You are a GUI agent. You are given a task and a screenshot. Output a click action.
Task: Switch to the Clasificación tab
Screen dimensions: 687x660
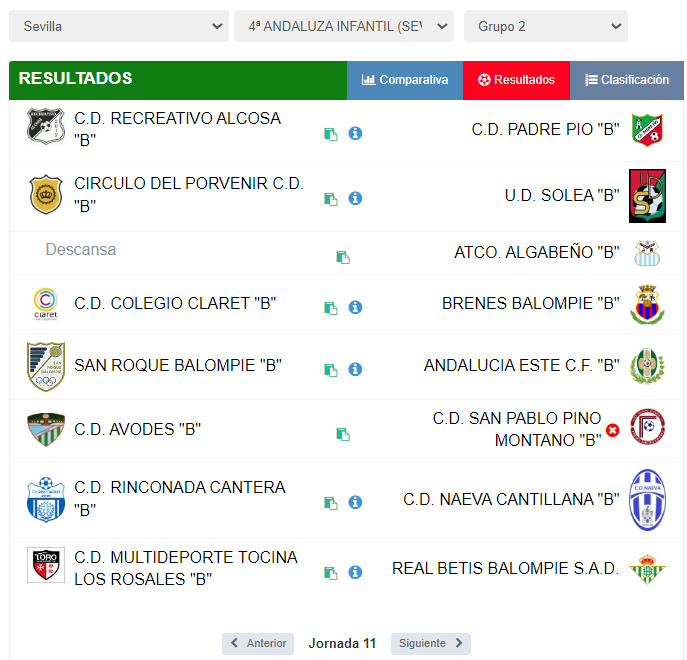(x=627, y=80)
